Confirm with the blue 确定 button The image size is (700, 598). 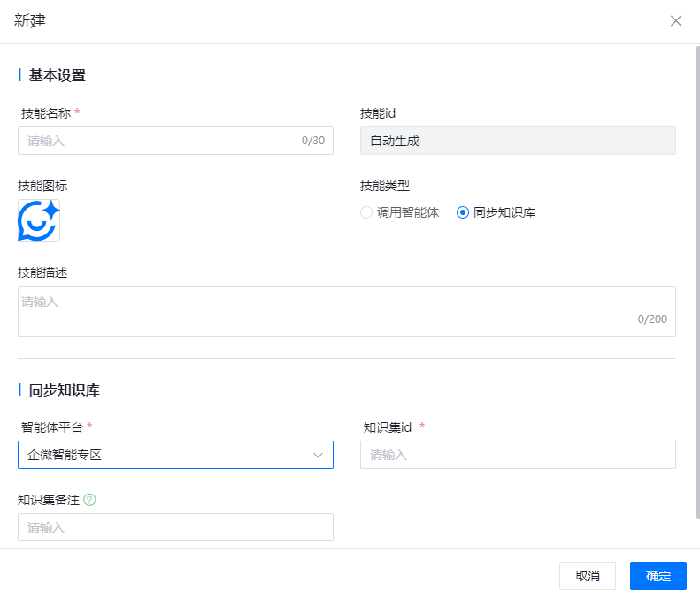pos(658,576)
